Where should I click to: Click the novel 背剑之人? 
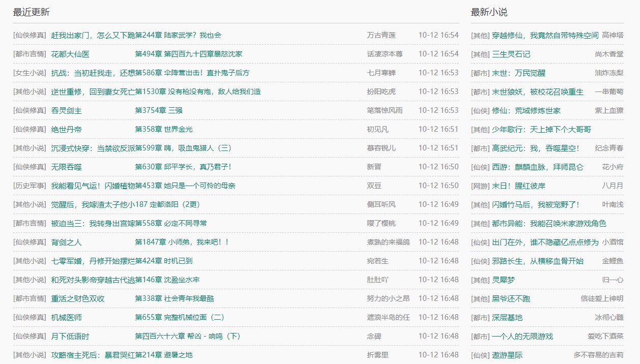click(x=66, y=242)
